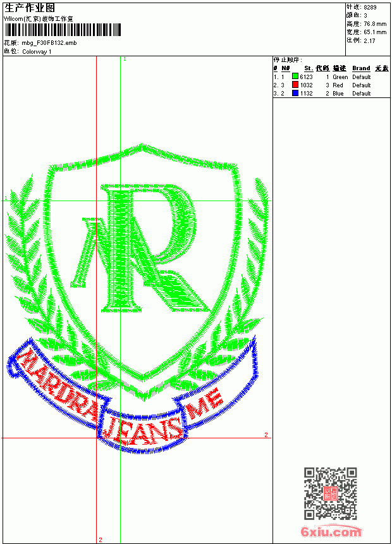Viewport: 392px width, 544px height.
Task: Click the green thread color swatch
Action: point(295,77)
